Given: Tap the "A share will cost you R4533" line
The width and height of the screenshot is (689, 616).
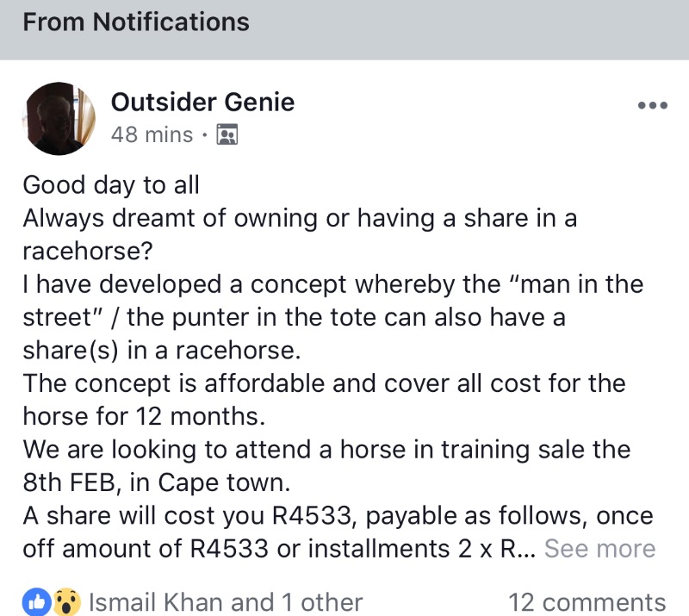Looking at the screenshot, I should 338,515.
